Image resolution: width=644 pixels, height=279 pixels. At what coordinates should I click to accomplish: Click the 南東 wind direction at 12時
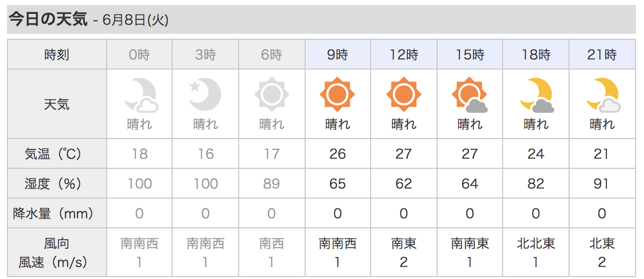coord(404,243)
